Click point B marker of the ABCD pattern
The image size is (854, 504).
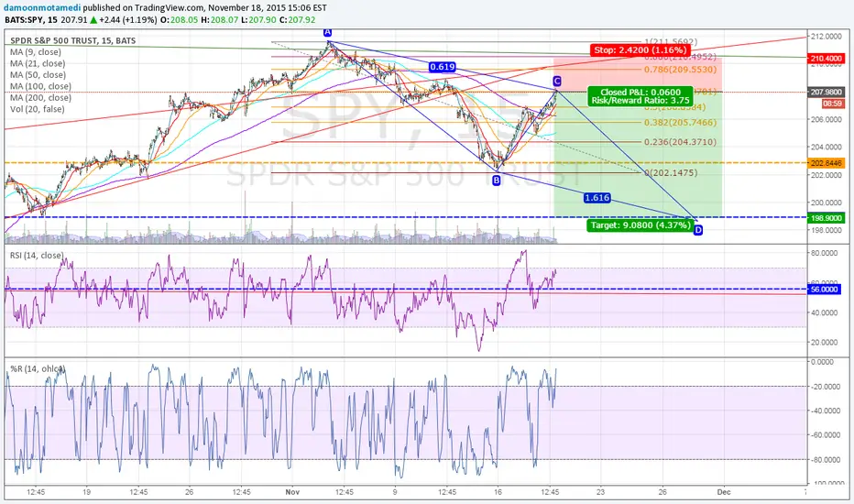point(496,181)
